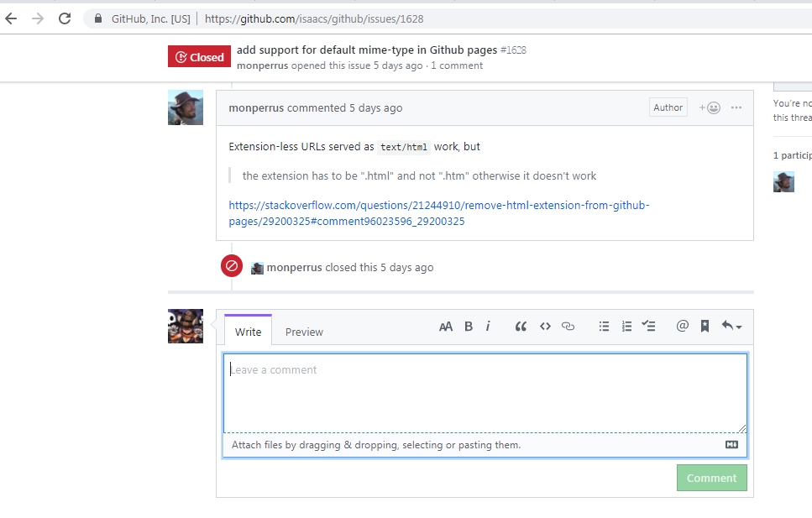Viewport: 812px width, 518px height.
Task: Click the 'commented 5 days ago' timestamp
Action: click(x=345, y=107)
